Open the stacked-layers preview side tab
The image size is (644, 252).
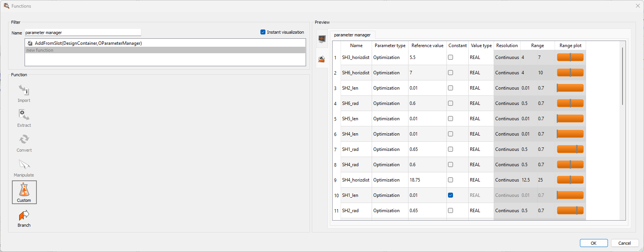321,59
